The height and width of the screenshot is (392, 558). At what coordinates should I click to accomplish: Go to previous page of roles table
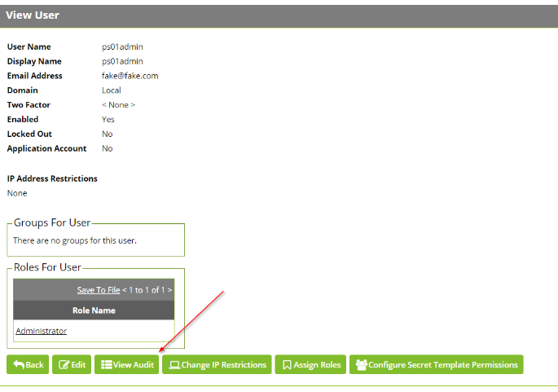(125, 289)
